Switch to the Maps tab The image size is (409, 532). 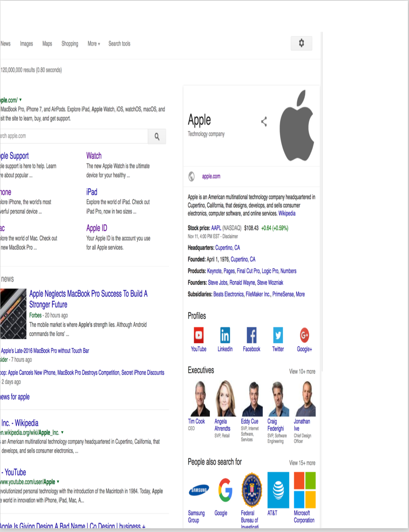click(47, 44)
